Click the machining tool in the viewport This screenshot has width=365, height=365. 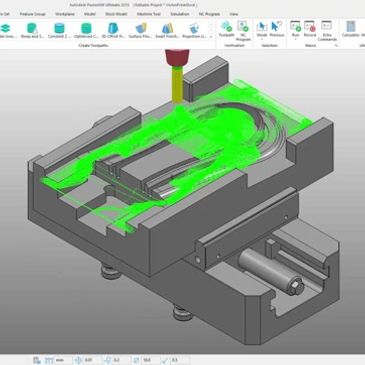tap(177, 76)
